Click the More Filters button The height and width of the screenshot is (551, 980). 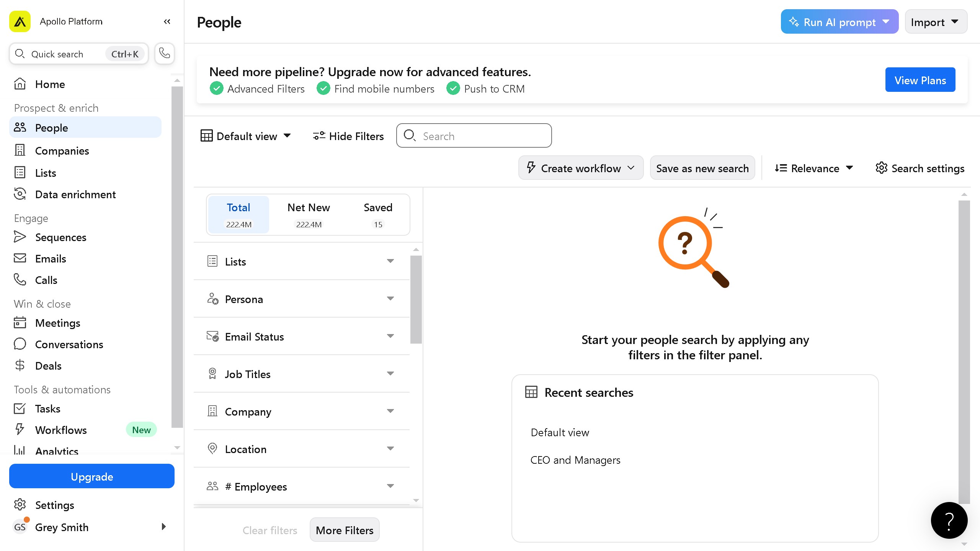pyautogui.click(x=344, y=530)
